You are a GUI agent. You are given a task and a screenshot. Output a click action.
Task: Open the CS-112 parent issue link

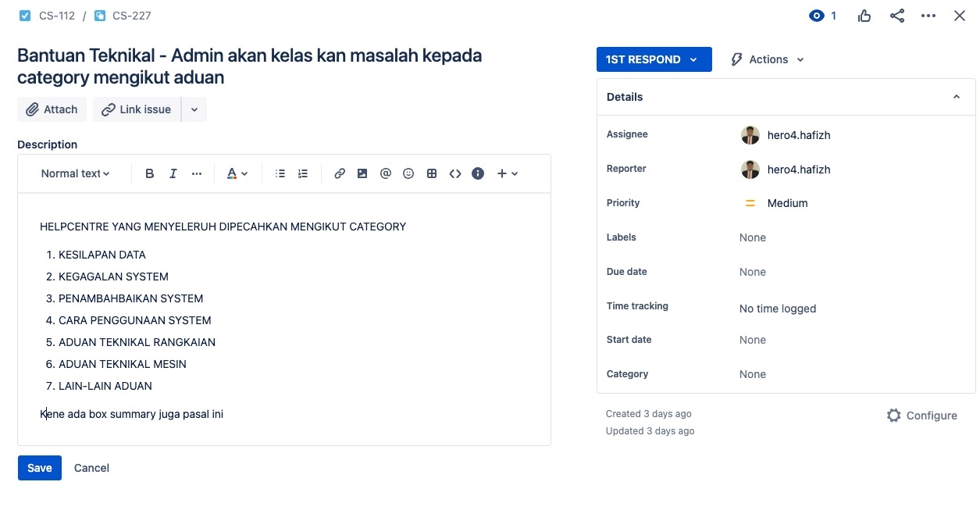click(x=56, y=16)
